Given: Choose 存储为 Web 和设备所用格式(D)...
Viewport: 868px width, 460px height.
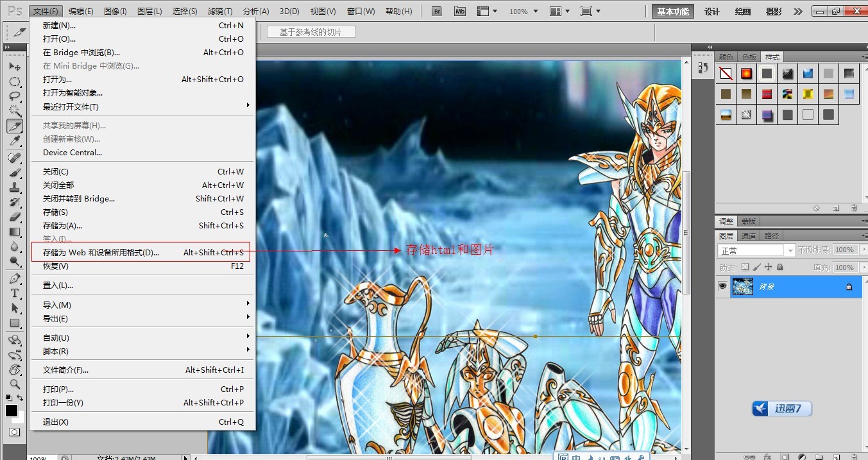Looking at the screenshot, I should [x=143, y=252].
